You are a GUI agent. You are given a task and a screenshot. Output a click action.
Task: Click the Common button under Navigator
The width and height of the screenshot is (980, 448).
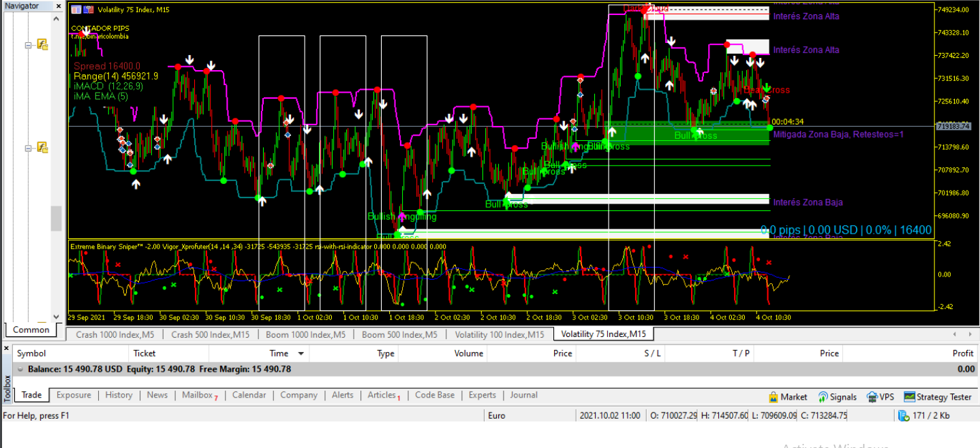[30, 330]
